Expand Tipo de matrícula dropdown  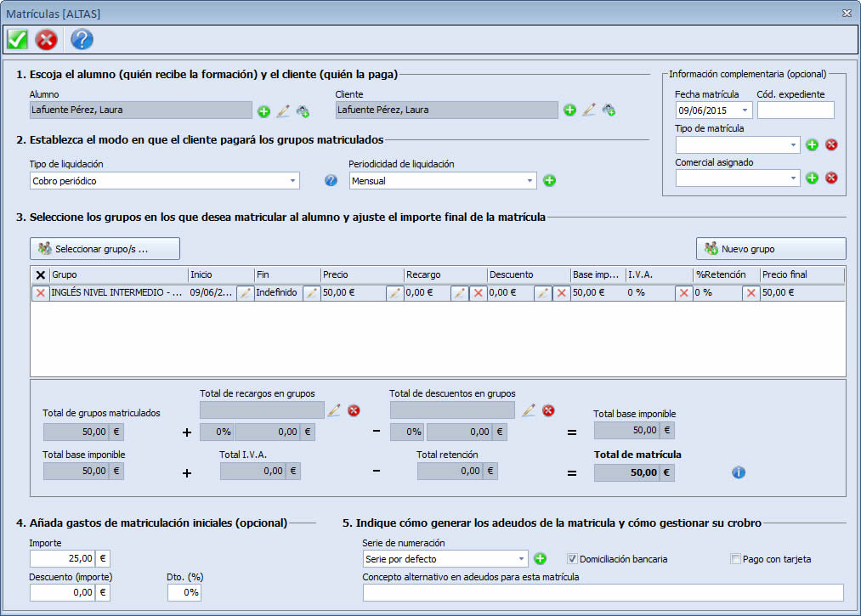[x=793, y=145]
